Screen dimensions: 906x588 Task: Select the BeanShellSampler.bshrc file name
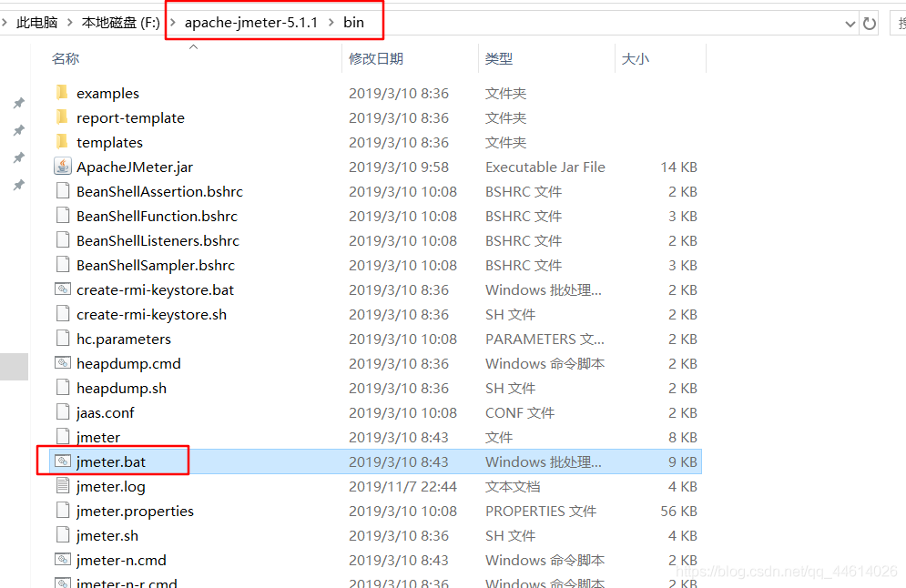click(156, 265)
